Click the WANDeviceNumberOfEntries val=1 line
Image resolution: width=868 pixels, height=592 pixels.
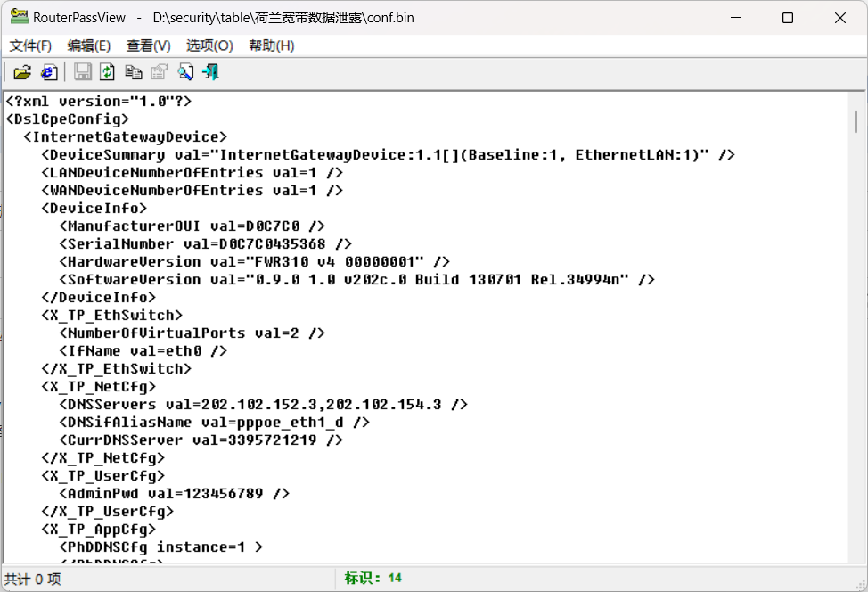[x=192, y=190]
